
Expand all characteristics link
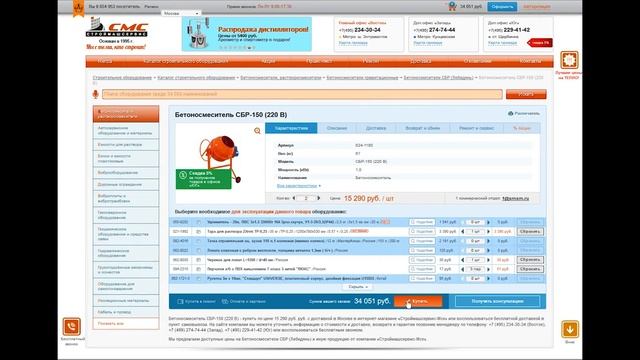pyautogui.click(x=298, y=186)
